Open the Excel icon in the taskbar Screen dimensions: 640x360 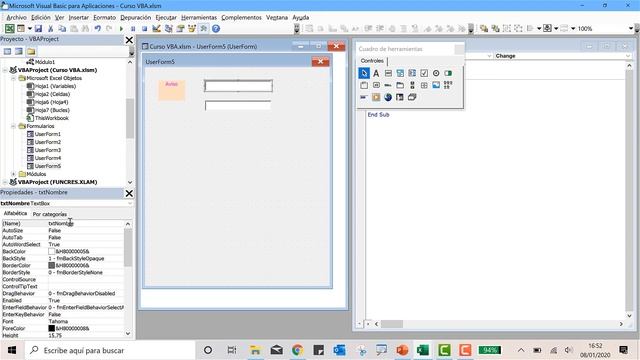(423, 350)
